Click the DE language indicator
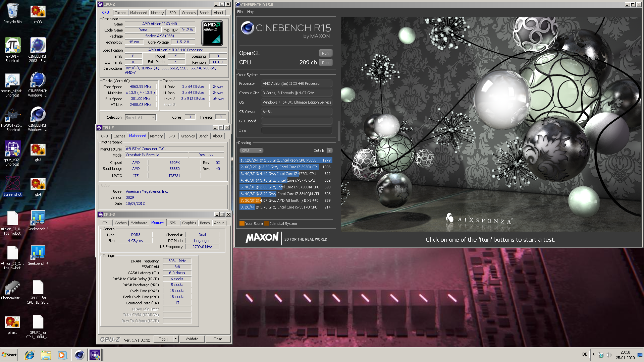Viewport: 644px width, 362px height. coord(585,355)
